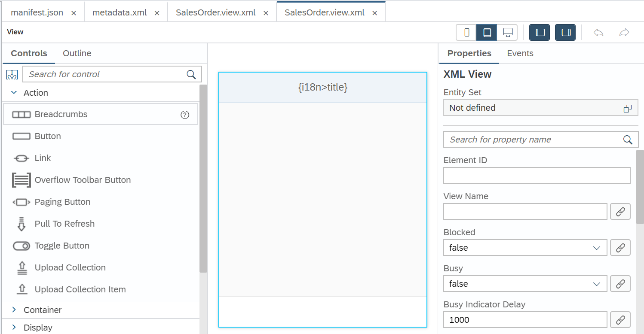Viewport: 644px width, 334px height.
Task: Close the active SalesOrder.view.xml tab
Action: pos(374,13)
